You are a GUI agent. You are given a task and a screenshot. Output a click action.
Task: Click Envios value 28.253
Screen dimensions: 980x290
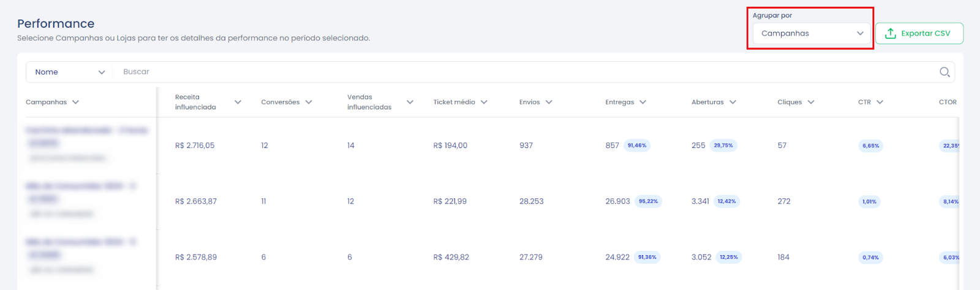pyautogui.click(x=532, y=201)
